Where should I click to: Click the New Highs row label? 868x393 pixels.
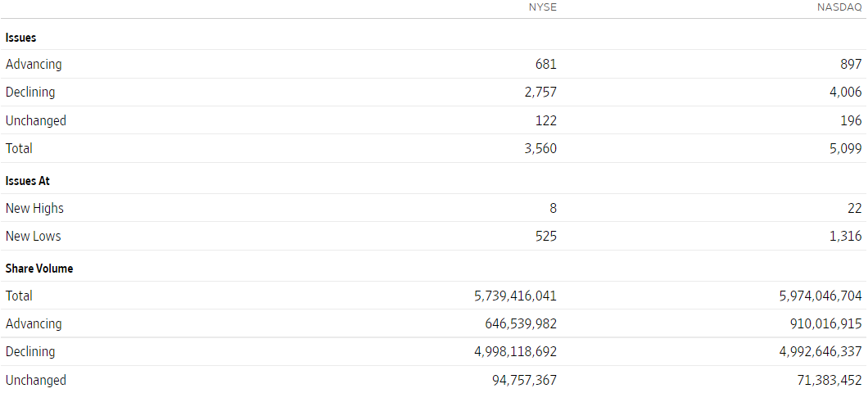pyautogui.click(x=35, y=208)
